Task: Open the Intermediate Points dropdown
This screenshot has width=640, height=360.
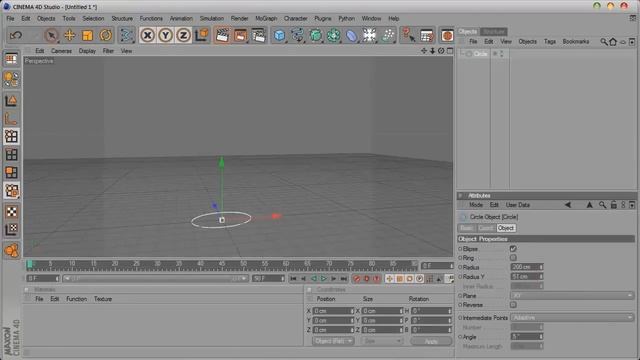Action: (x=572, y=318)
